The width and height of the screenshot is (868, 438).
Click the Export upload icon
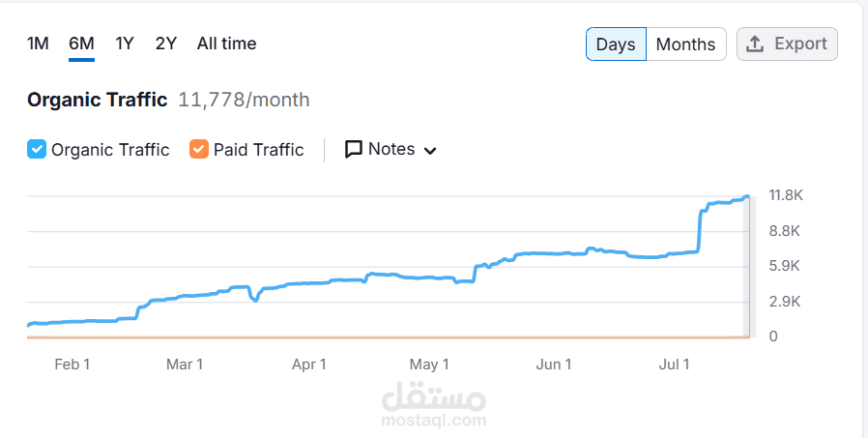point(756,44)
